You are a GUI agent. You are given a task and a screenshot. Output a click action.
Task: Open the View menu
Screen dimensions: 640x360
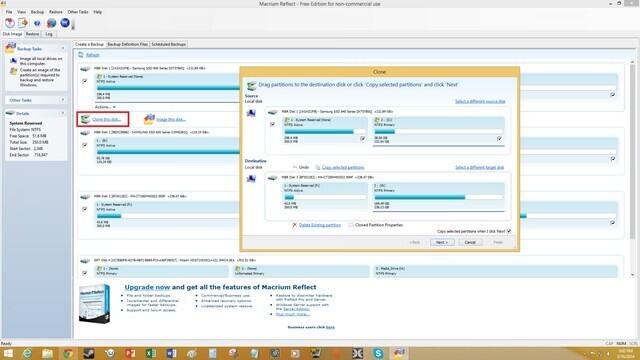(x=21, y=12)
